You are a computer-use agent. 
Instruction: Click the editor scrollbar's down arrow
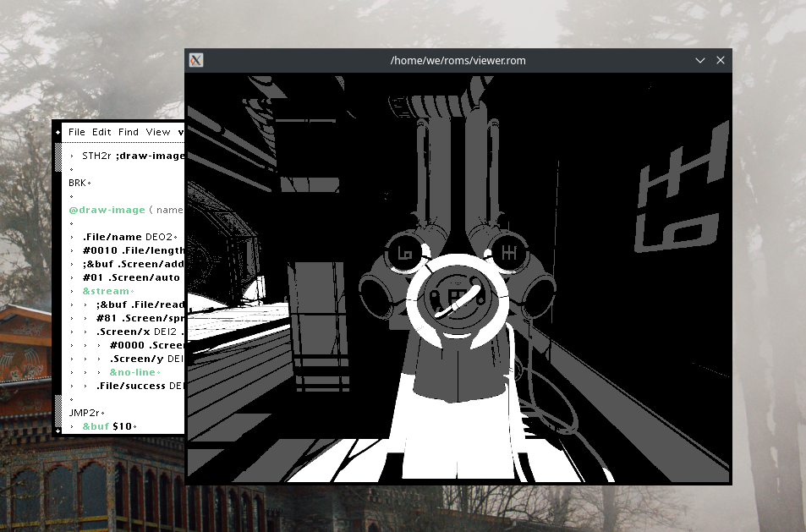point(58,431)
